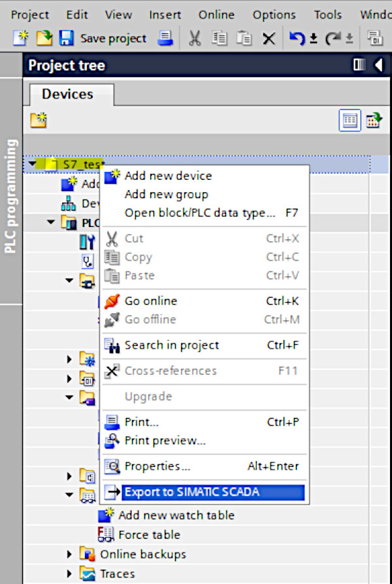Click the Online backups folder icon
This screenshot has height=584, width=392.
tap(88, 554)
